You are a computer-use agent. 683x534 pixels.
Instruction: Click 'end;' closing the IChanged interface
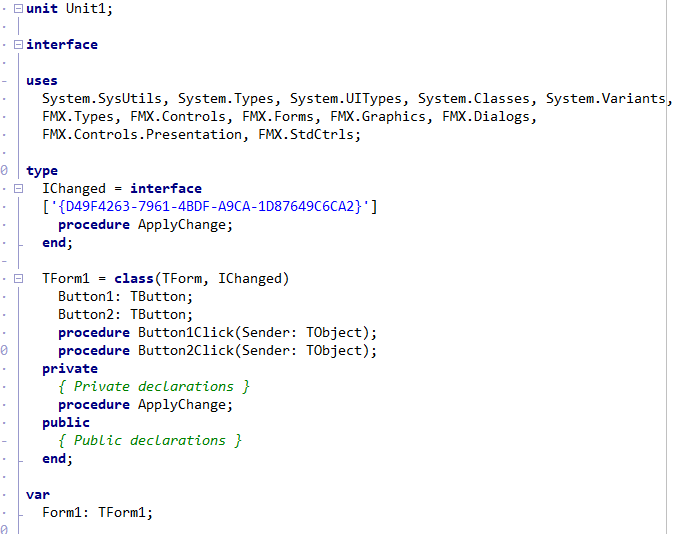click(x=57, y=243)
